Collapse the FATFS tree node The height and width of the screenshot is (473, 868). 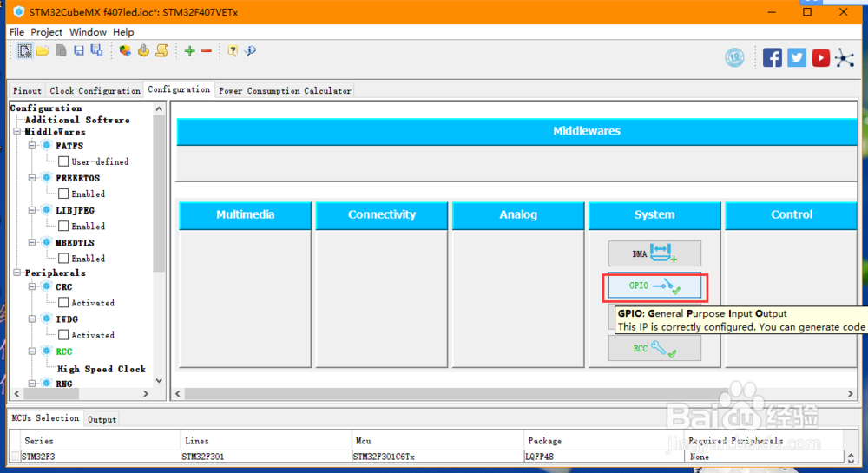32,146
